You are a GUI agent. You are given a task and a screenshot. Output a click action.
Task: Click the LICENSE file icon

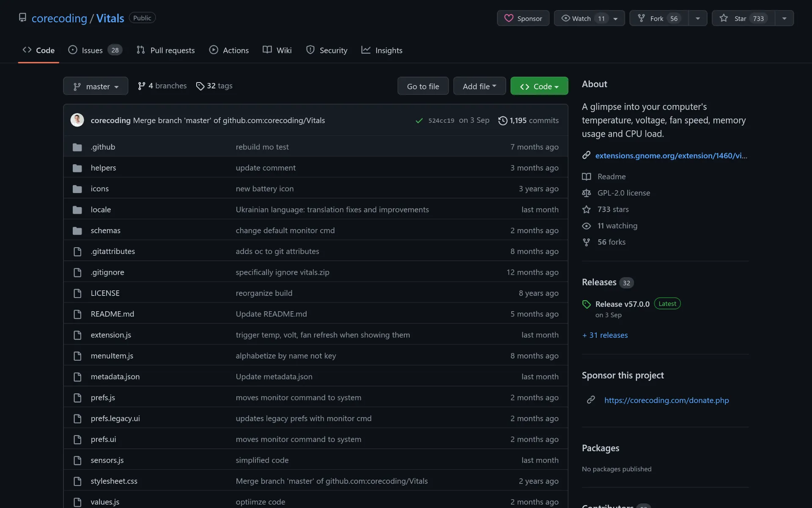pyautogui.click(x=77, y=293)
